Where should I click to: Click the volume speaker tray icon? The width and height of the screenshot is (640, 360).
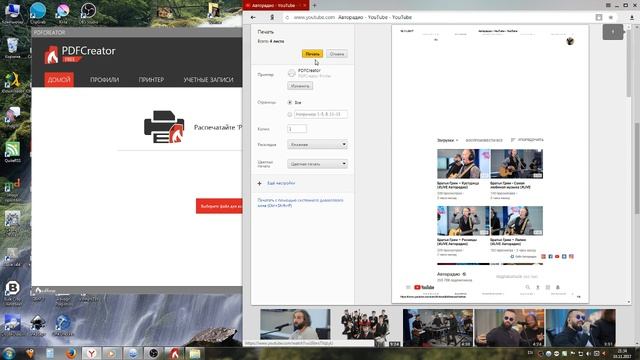tap(588, 353)
